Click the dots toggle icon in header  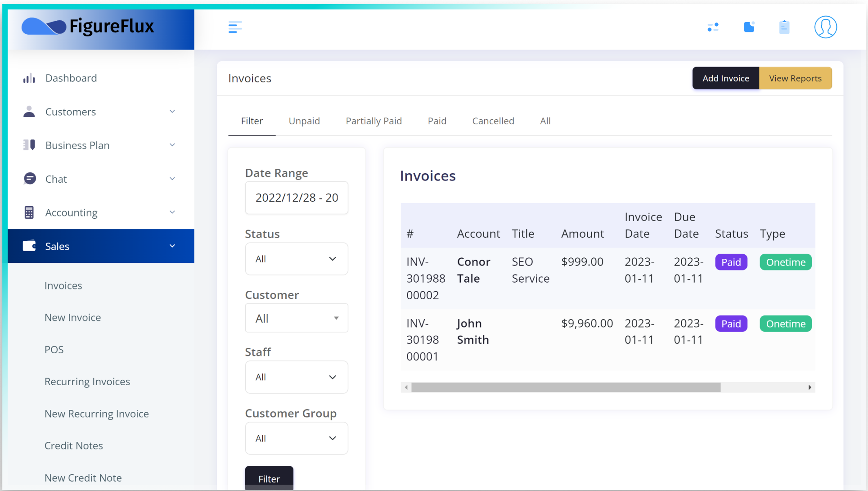pyautogui.click(x=713, y=27)
